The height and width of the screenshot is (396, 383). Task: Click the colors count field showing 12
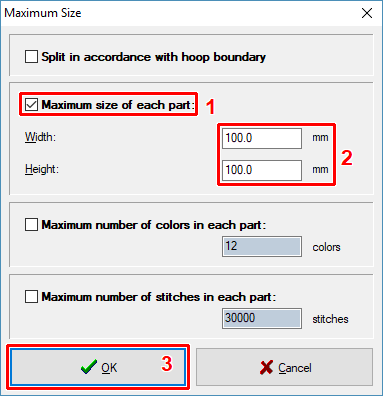[x=262, y=246]
